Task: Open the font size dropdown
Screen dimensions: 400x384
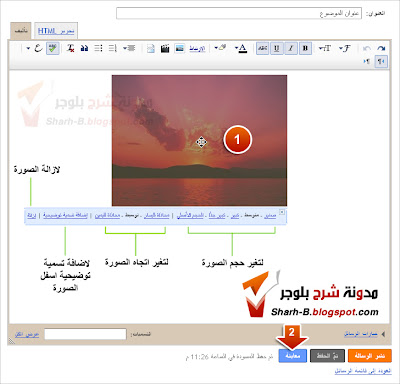Action: 324,49
